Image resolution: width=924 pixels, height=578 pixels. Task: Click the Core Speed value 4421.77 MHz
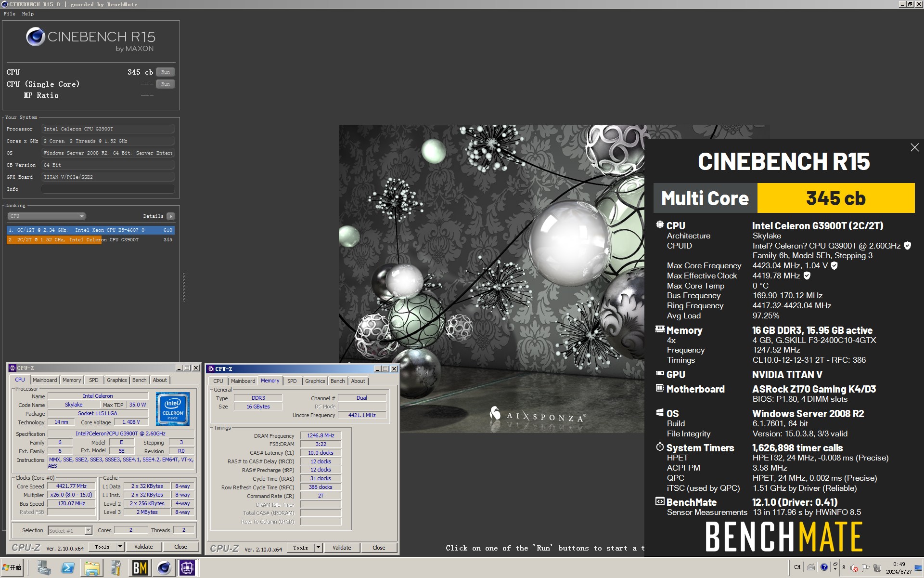click(71, 486)
